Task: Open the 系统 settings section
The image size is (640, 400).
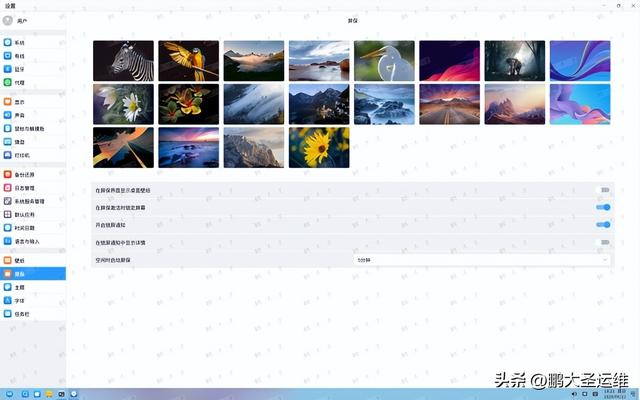Action: [33, 42]
